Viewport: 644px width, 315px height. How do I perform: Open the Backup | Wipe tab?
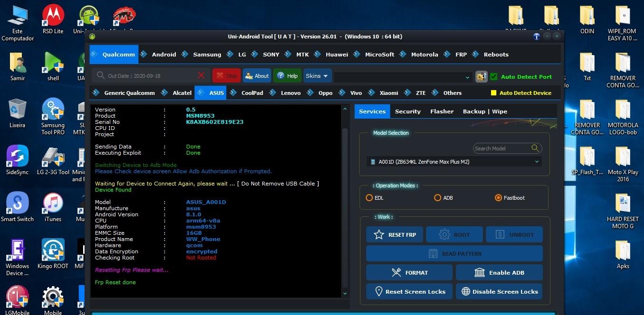click(x=485, y=111)
